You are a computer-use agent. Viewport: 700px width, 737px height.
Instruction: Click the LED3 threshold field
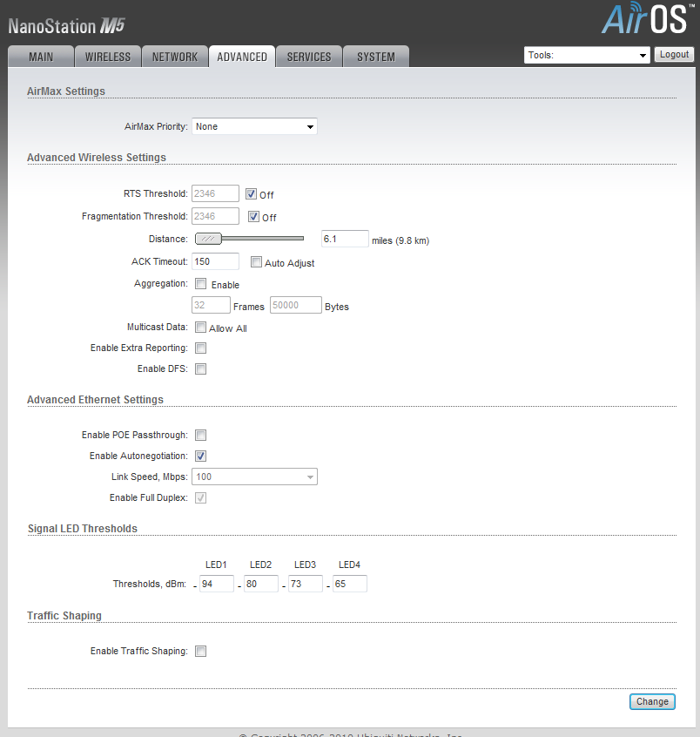(x=306, y=584)
